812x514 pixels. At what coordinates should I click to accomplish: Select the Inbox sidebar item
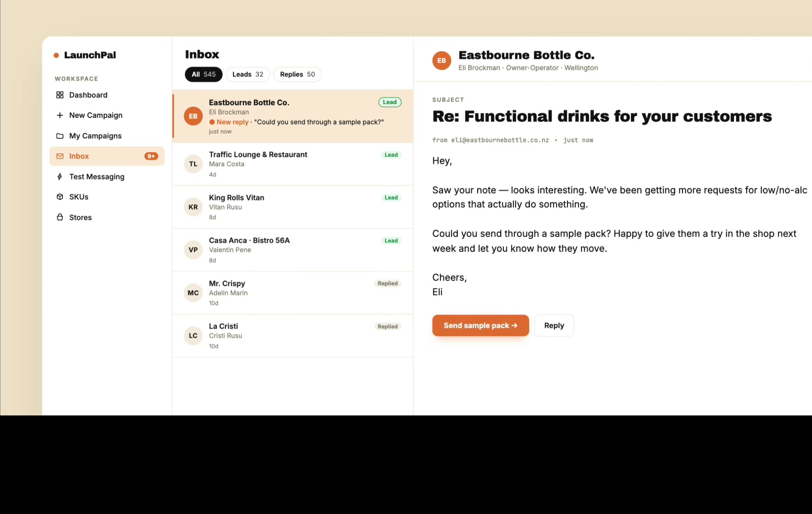(107, 156)
